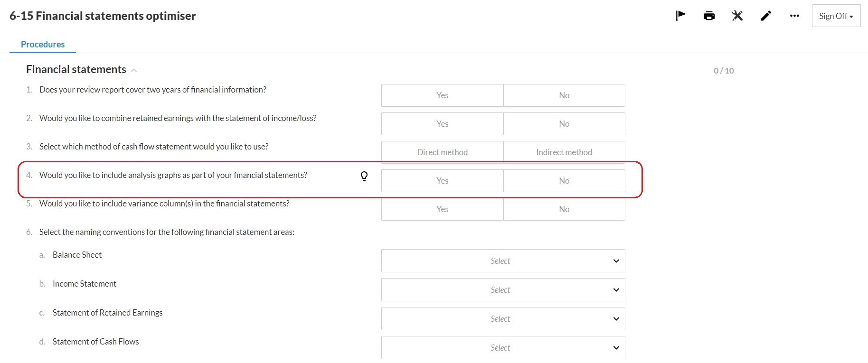Click the 0 / 10 progress counter
The image size is (868, 363).
pos(724,71)
